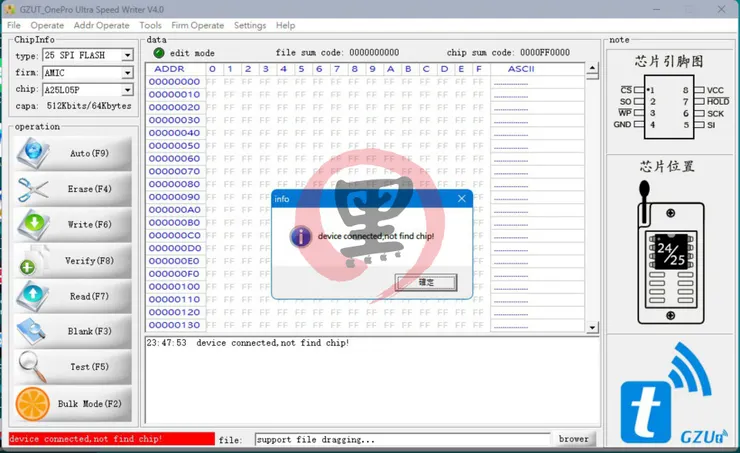Select address row 00000100
This screenshot has height=453, width=740.
174,286
